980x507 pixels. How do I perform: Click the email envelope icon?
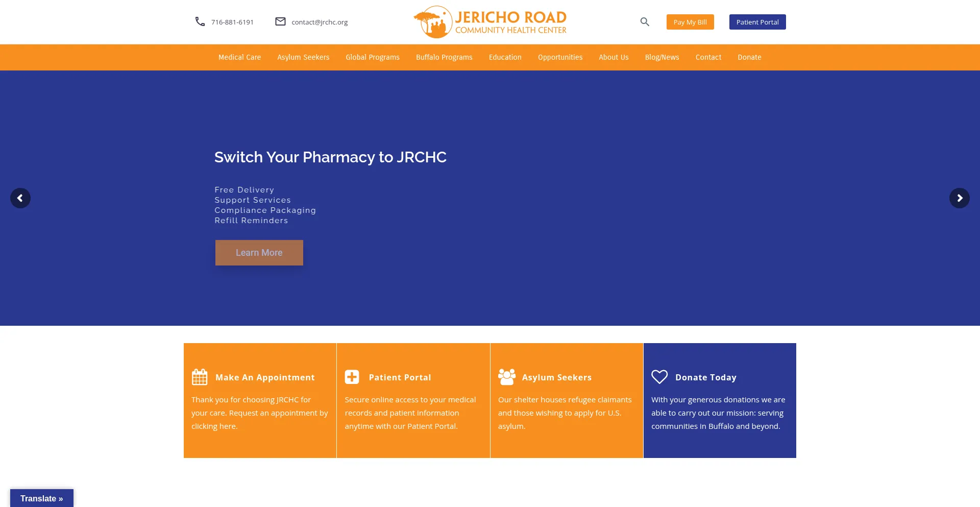pos(280,21)
